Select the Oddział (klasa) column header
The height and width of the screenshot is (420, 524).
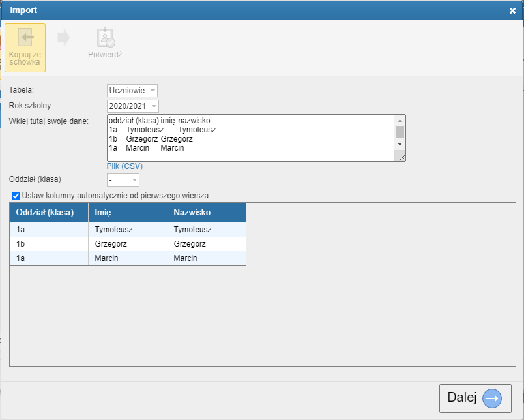(x=49, y=213)
